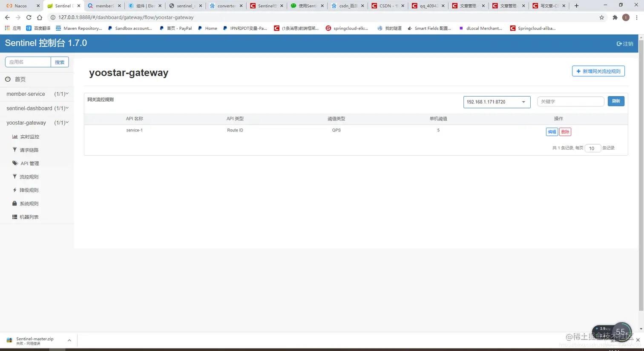Focus the 关键字 keyword filter field

pos(571,102)
